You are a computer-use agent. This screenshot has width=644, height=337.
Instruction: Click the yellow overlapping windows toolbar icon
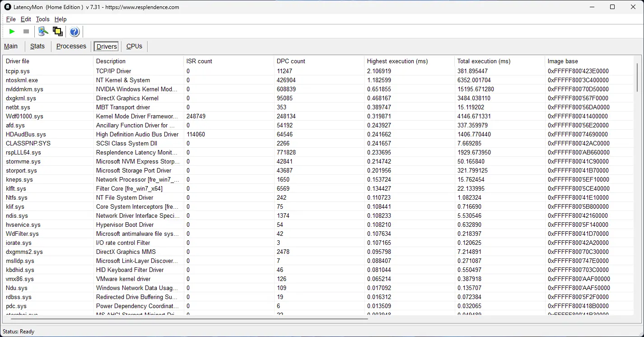click(x=57, y=32)
